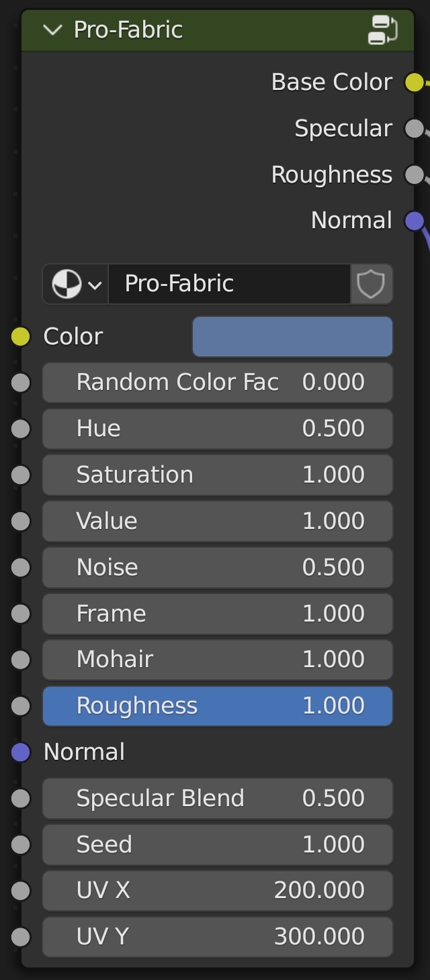The image size is (430, 980).
Task: Click the UV X value field
Action: pos(218,891)
